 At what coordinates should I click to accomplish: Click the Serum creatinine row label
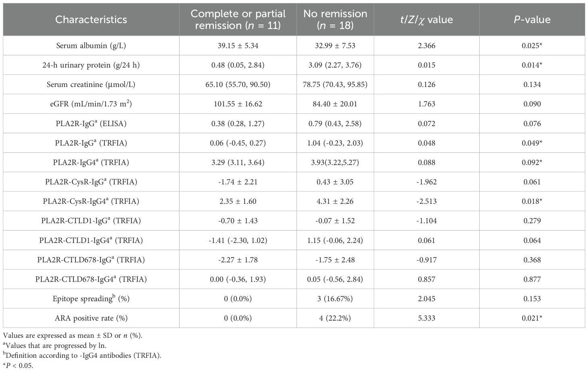pyautogui.click(x=91, y=85)
